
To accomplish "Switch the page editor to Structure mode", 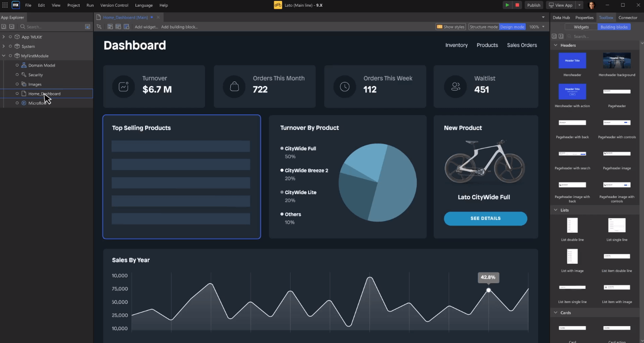I will (x=484, y=27).
